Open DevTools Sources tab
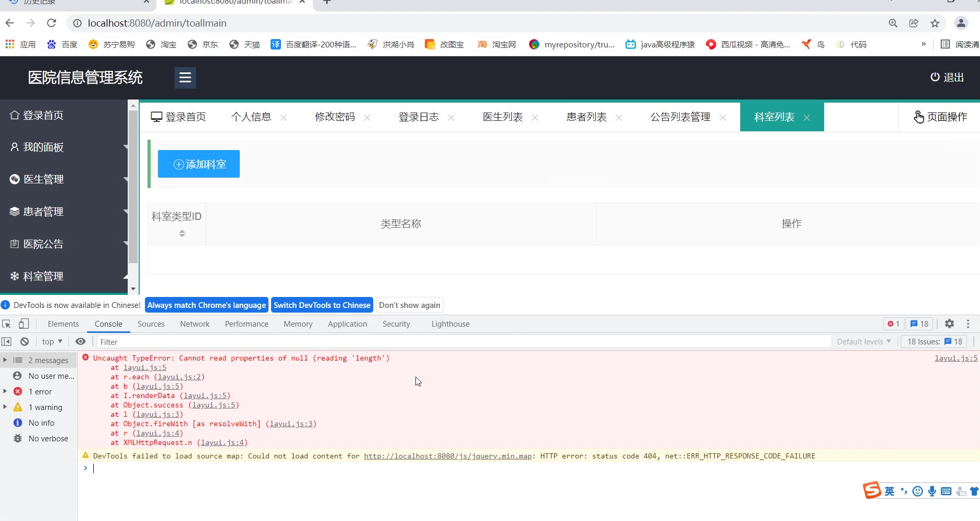Screen dimensions: 980x521 [x=151, y=324]
